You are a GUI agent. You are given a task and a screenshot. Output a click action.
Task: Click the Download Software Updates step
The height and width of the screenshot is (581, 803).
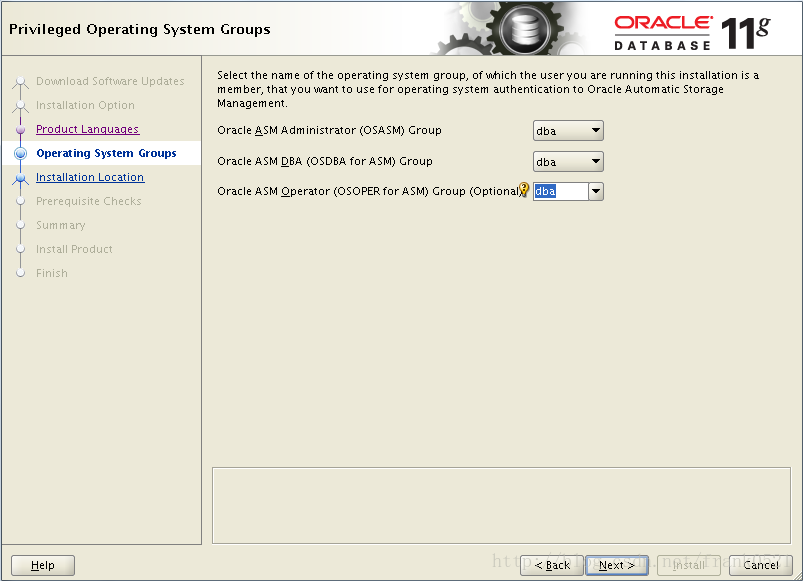(110, 81)
